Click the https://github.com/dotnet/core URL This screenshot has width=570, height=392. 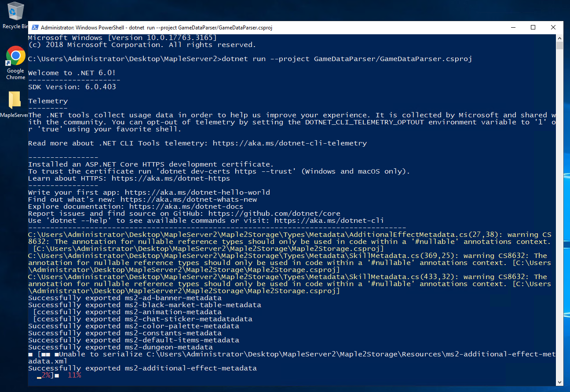pos(274,214)
